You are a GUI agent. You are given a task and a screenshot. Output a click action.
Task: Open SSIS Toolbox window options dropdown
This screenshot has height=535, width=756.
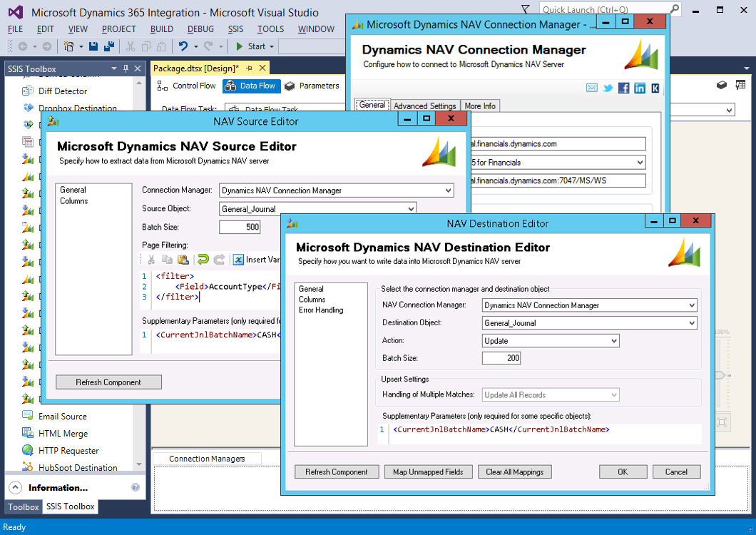pos(114,68)
